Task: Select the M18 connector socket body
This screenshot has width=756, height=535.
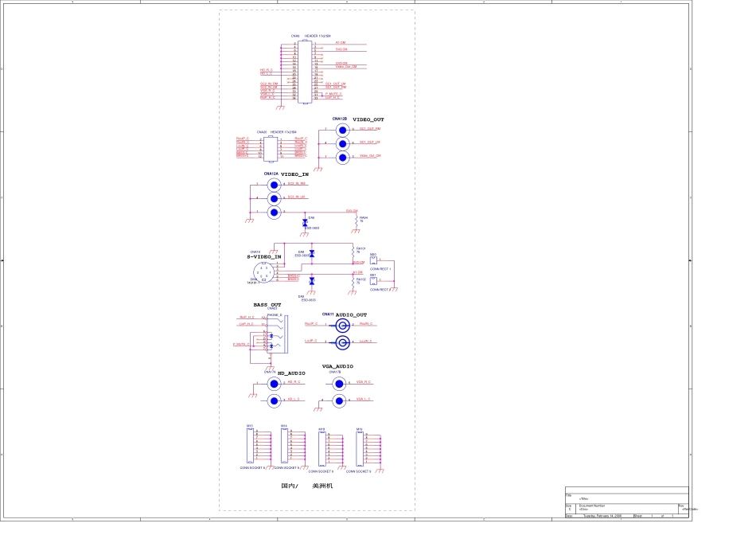Action: [x=321, y=449]
